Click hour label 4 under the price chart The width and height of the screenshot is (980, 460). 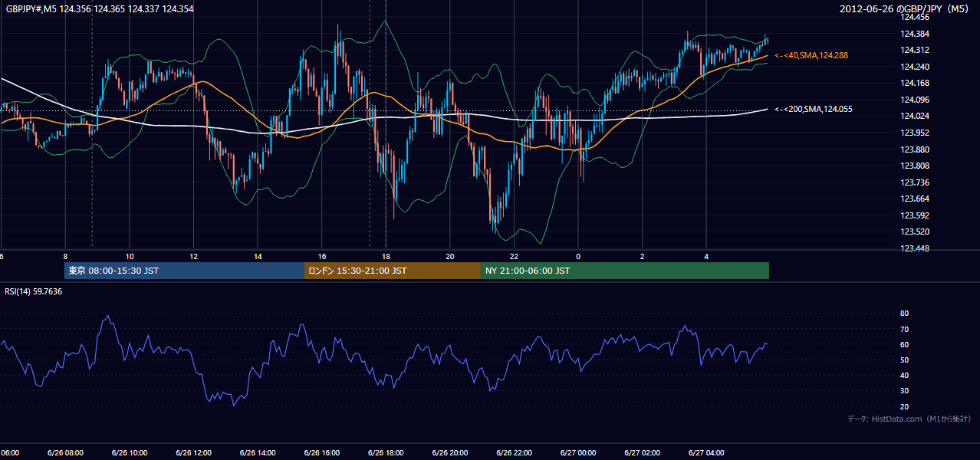(x=706, y=256)
